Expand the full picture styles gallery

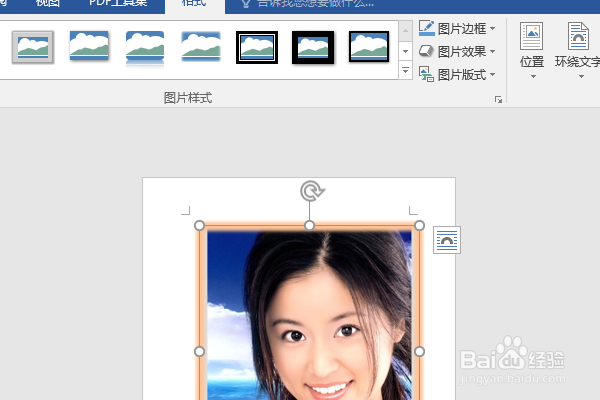[x=406, y=70]
